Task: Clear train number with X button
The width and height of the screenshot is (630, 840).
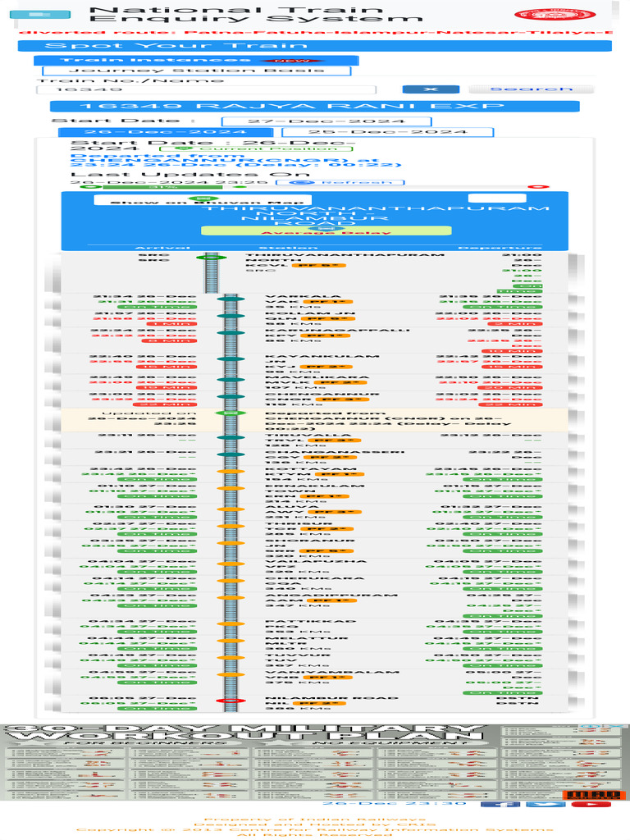Action: click(431, 89)
